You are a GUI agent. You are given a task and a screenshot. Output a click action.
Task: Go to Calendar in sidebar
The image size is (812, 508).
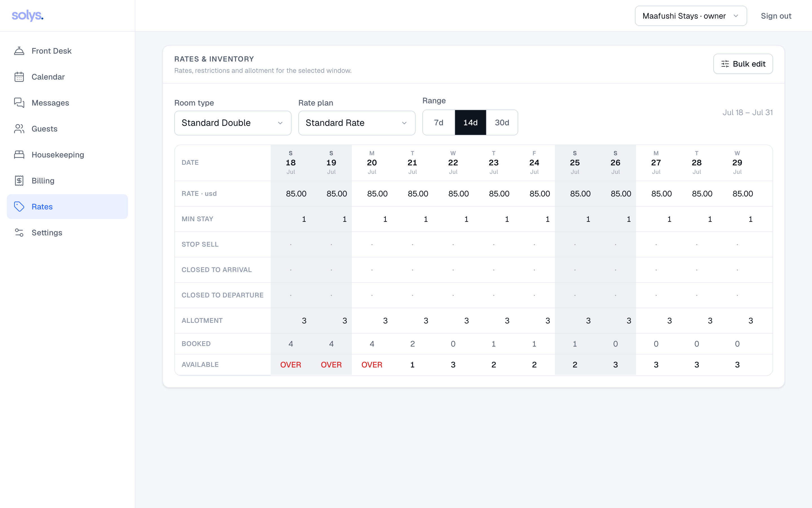click(67, 76)
